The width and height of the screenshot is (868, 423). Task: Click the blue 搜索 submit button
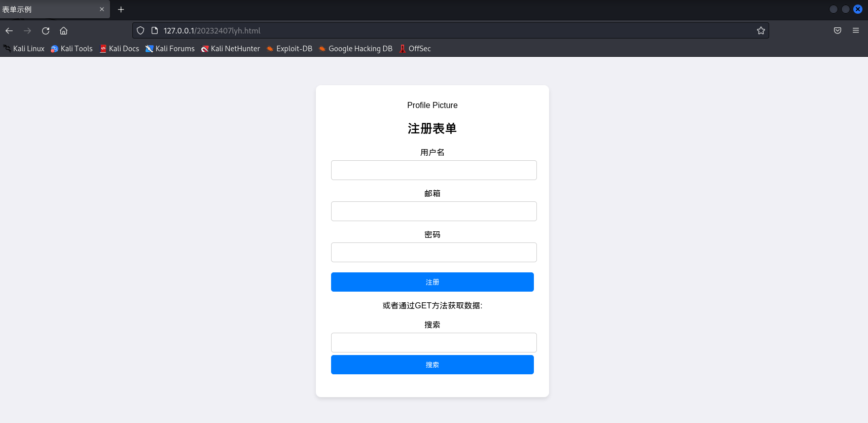point(432,365)
